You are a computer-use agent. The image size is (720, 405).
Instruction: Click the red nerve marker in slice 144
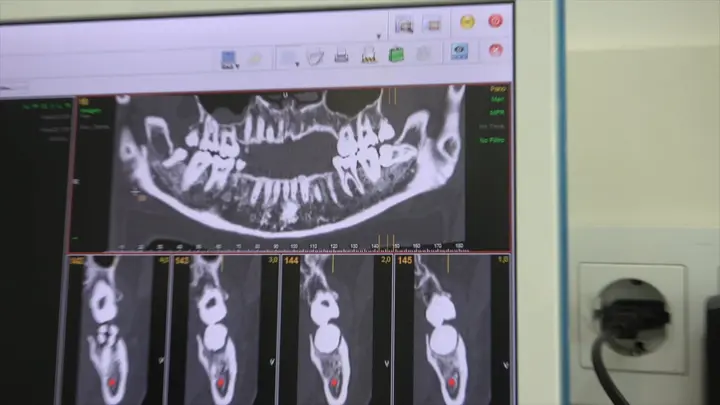click(335, 382)
